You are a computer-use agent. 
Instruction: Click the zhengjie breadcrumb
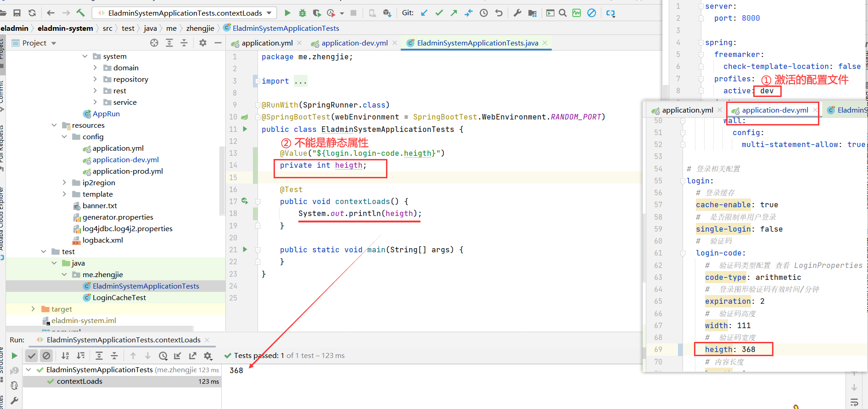click(200, 28)
